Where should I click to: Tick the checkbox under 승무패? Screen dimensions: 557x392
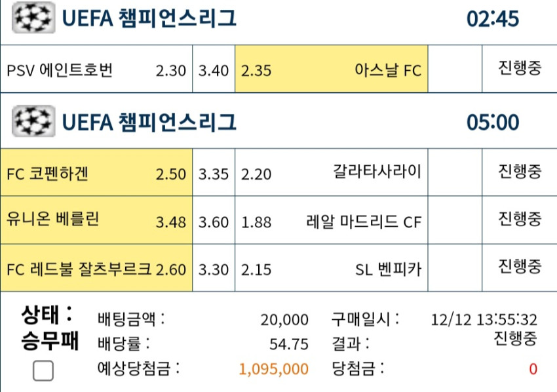click(x=43, y=370)
